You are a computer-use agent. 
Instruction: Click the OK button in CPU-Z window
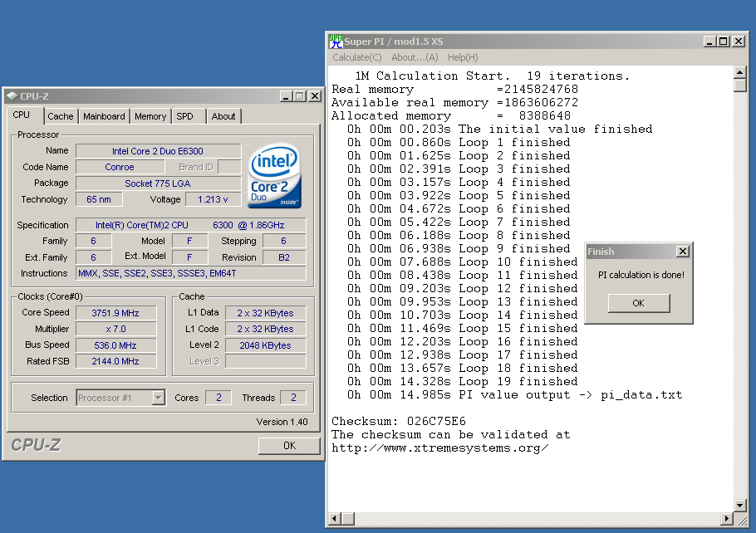tap(289, 446)
